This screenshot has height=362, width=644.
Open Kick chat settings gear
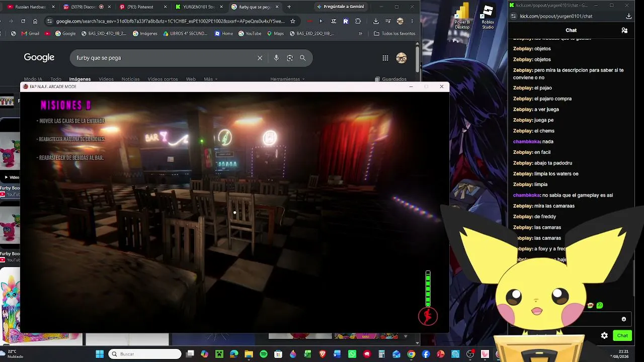[x=604, y=335]
